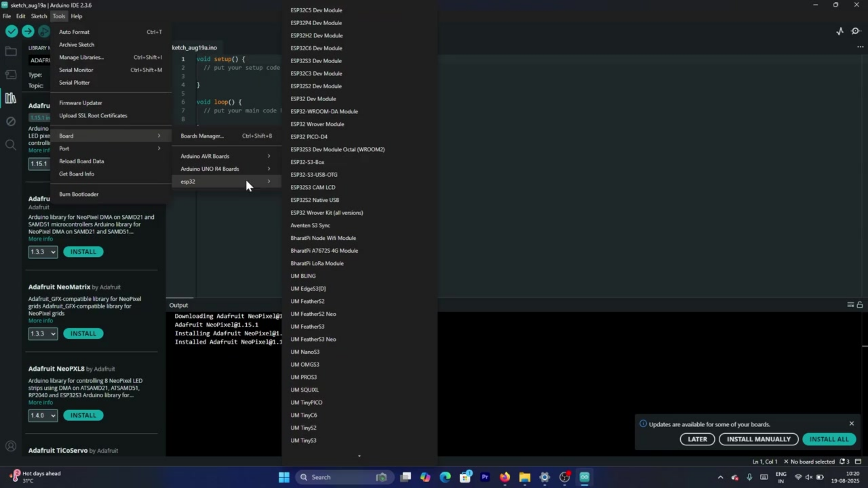Viewport: 868px width, 488px height.
Task: Click Burn Bootloader menu entry
Action: coord(110,194)
